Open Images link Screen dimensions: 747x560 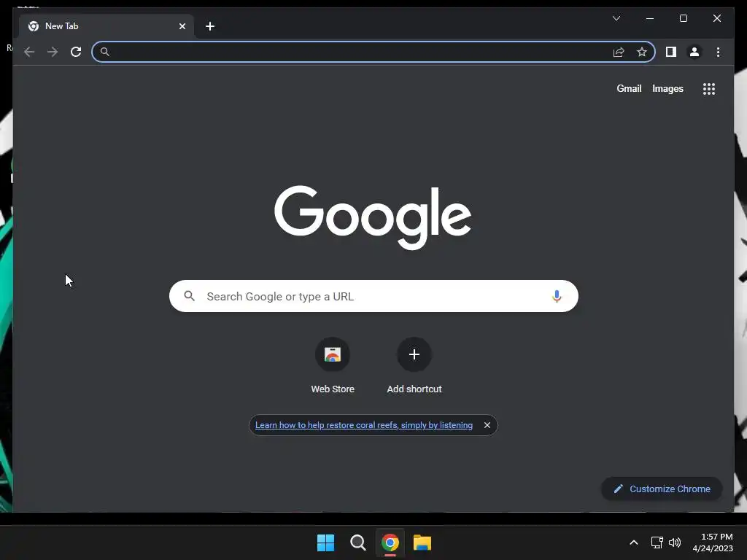coord(667,88)
